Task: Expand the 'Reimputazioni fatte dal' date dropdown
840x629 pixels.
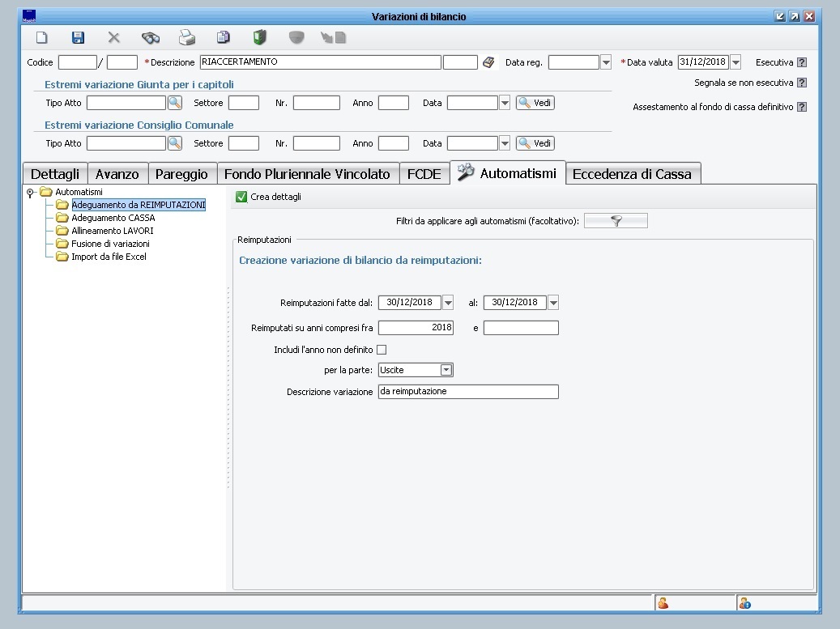Action: point(448,303)
